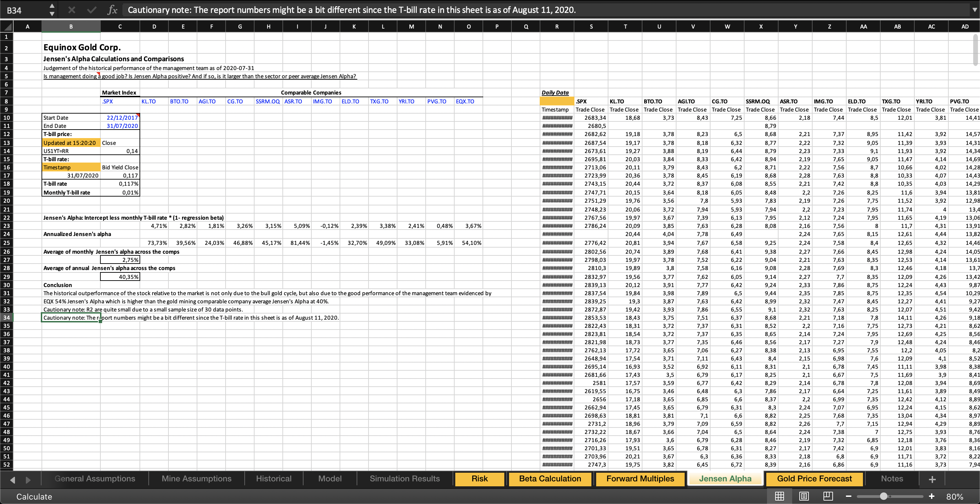Select the .SPX market index link cell
The width and height of the screenshot is (980, 504).
[120, 101]
